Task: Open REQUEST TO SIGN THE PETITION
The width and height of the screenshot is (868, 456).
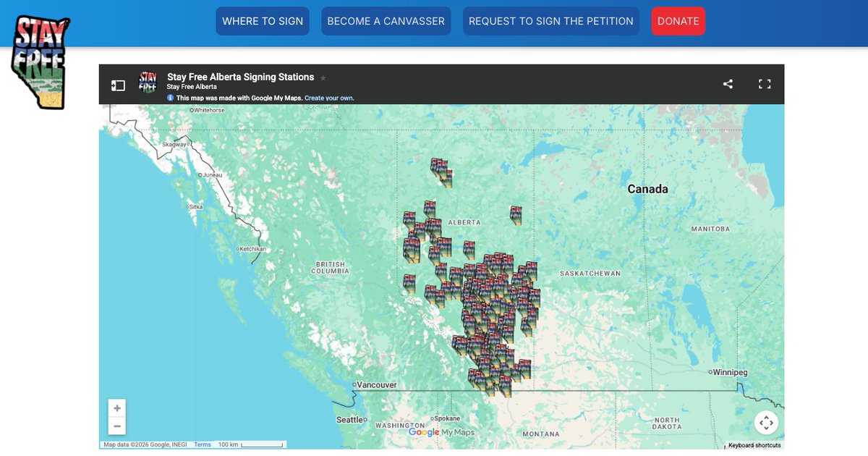Action: [551, 21]
